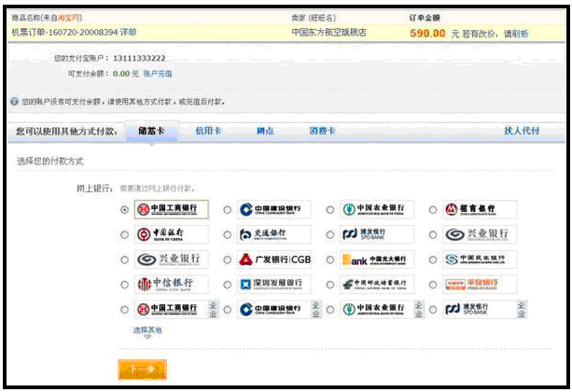Image resolution: width=572 pixels, height=392 pixels.
Task: Select the 中国邮政储蓄银行 radio button
Action: 330,285
